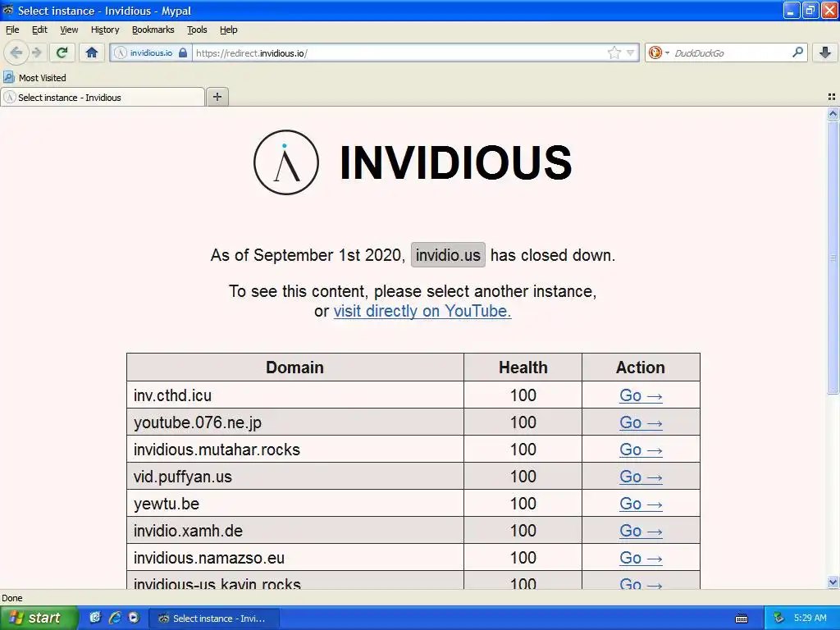The height and width of the screenshot is (630, 840).
Task: Click the scrollbar up arrow
Action: [833, 113]
